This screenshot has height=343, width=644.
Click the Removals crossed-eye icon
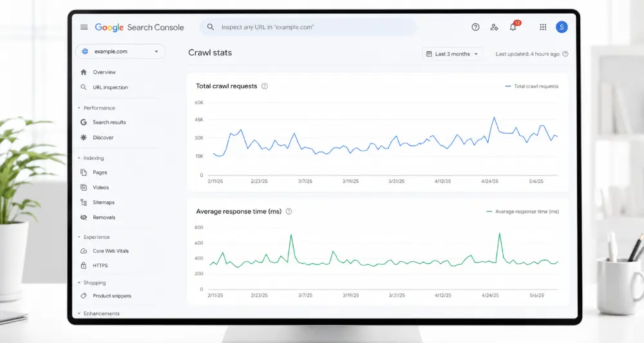pos(84,218)
